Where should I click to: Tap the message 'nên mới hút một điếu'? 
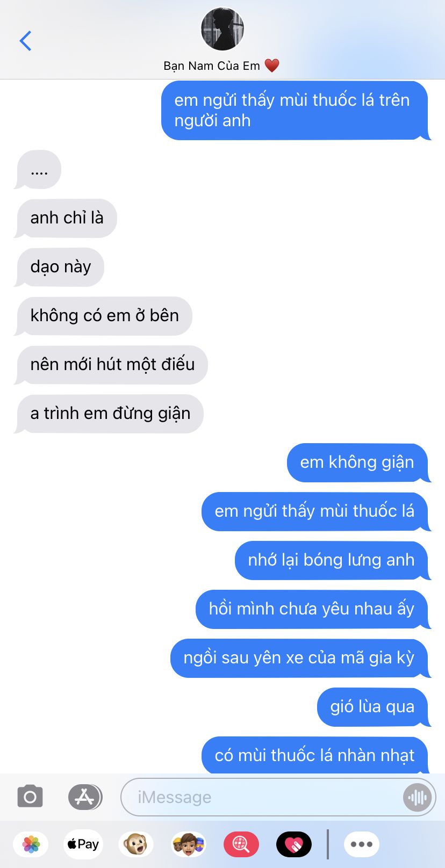click(x=112, y=365)
